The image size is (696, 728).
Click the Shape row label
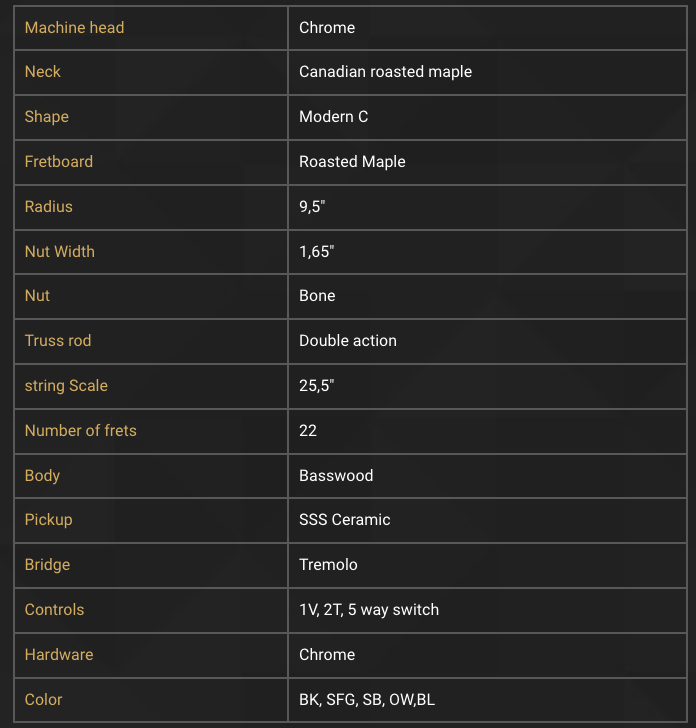pyautogui.click(x=46, y=117)
